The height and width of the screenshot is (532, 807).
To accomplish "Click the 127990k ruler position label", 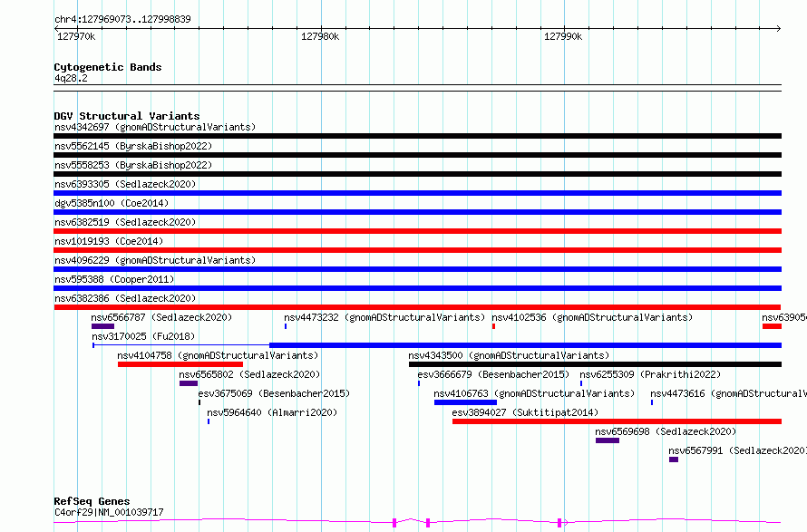I will (x=563, y=36).
